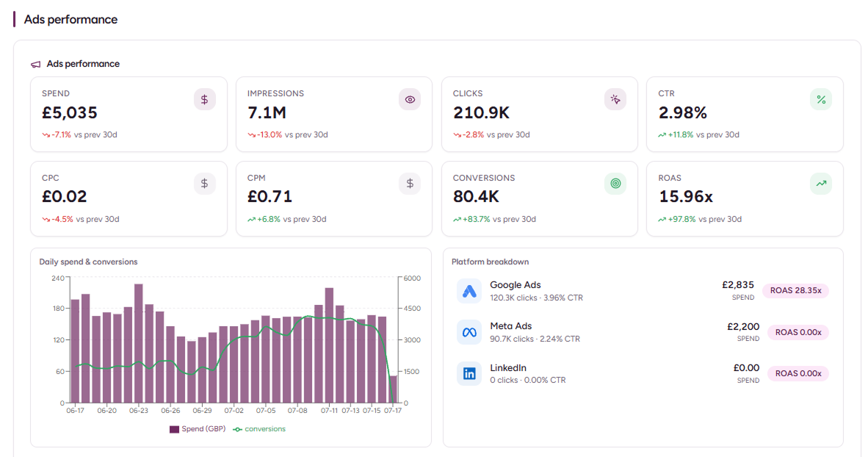
Task: Click the 07-11 date label on chart axis
Action: click(330, 411)
